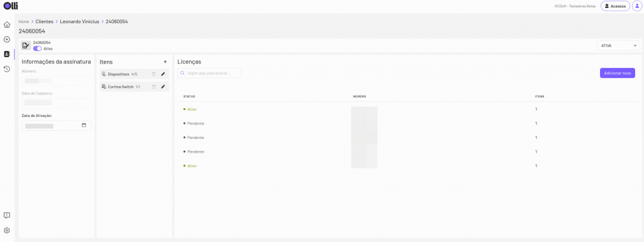Image resolution: width=644 pixels, height=242 pixels.
Task: Focus the Licenças search field
Action: pyautogui.click(x=209, y=73)
